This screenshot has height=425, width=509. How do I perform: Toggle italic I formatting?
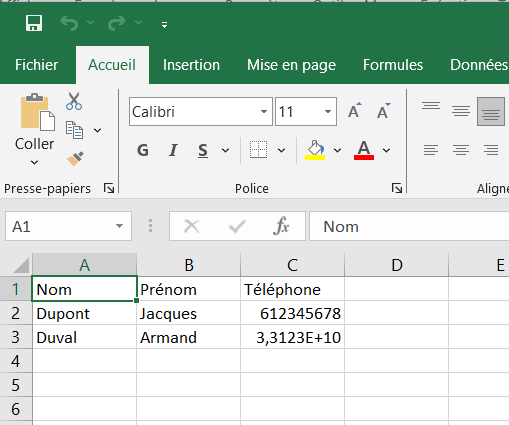click(173, 150)
